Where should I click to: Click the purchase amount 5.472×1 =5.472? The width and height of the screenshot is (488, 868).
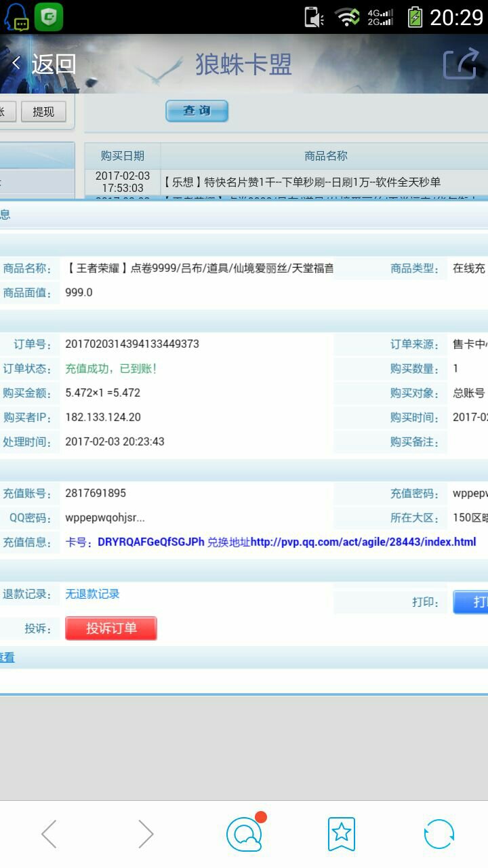click(x=103, y=393)
